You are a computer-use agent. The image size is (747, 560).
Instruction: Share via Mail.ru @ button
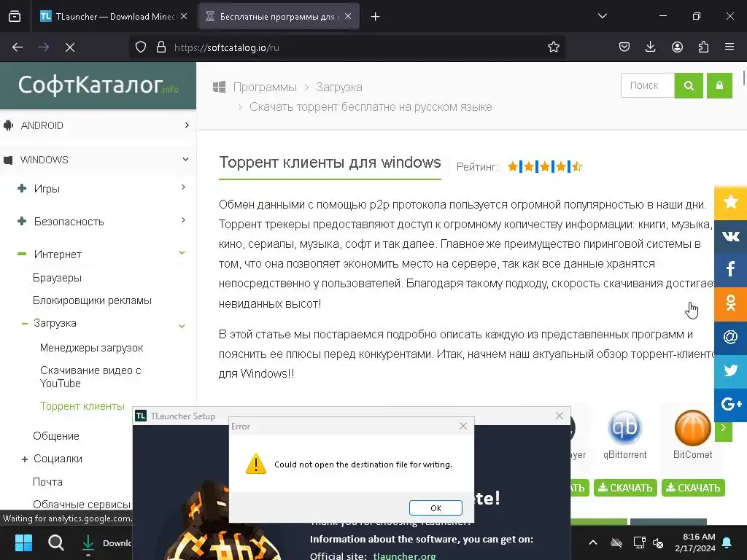click(x=730, y=337)
